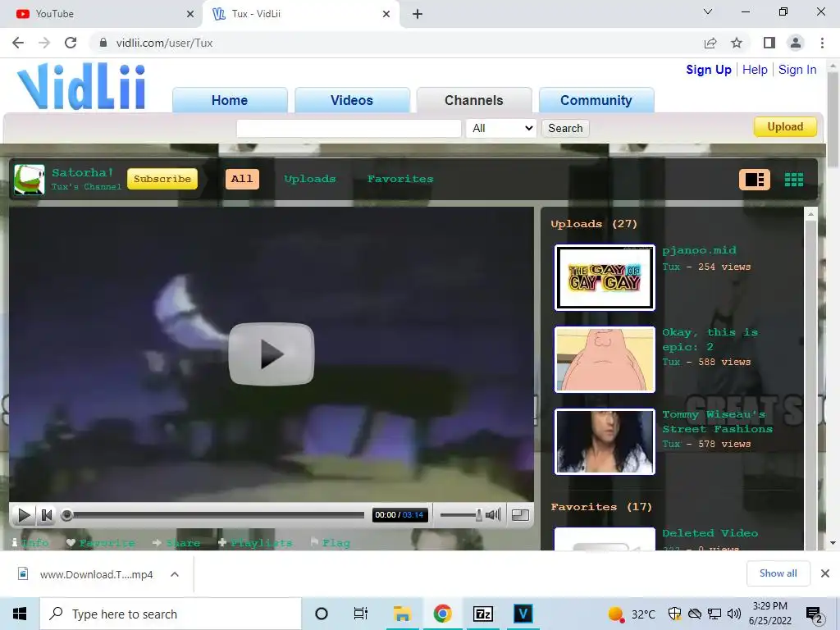Screen dimensions: 840x630
Task: Click the Playlists link below the player
Action: coord(255,543)
